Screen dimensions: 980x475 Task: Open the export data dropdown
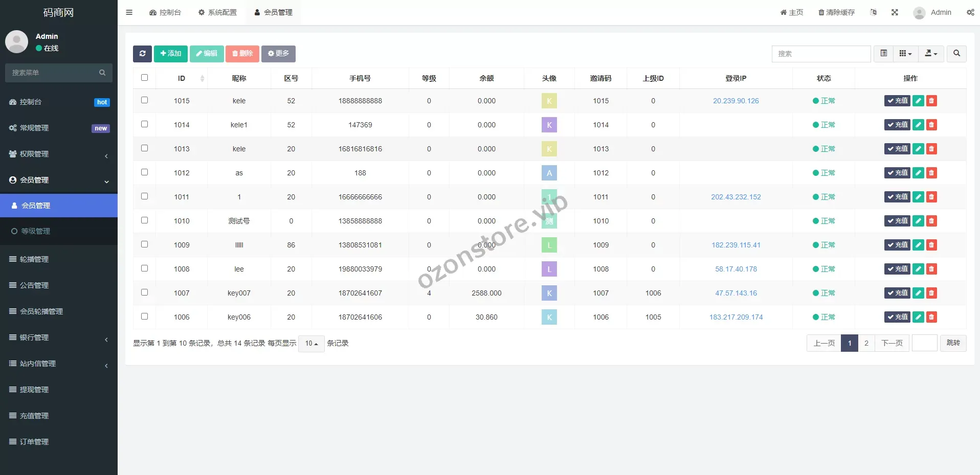pyautogui.click(x=931, y=54)
